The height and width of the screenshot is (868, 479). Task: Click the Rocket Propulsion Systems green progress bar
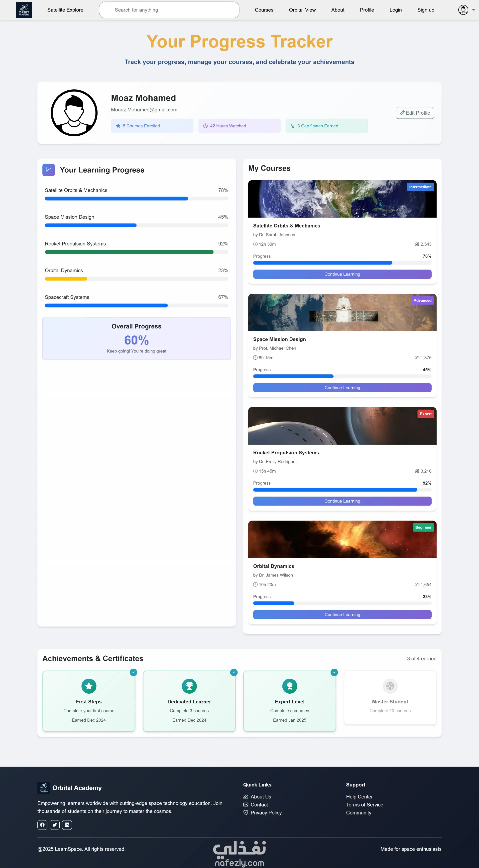129,252
